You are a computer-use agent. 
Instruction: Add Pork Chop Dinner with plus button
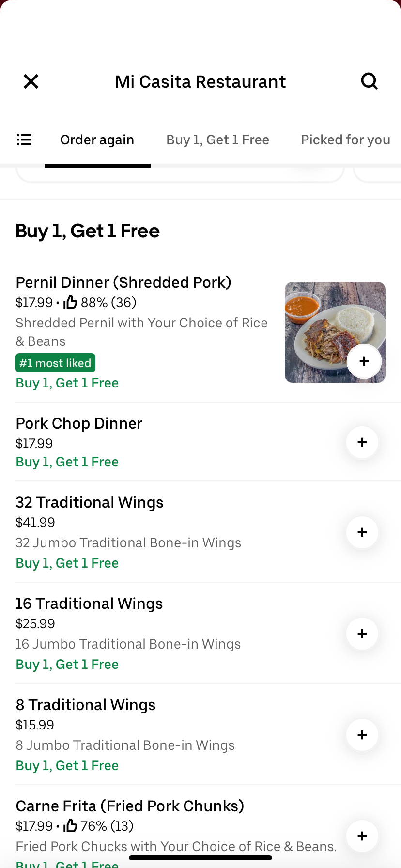(362, 442)
